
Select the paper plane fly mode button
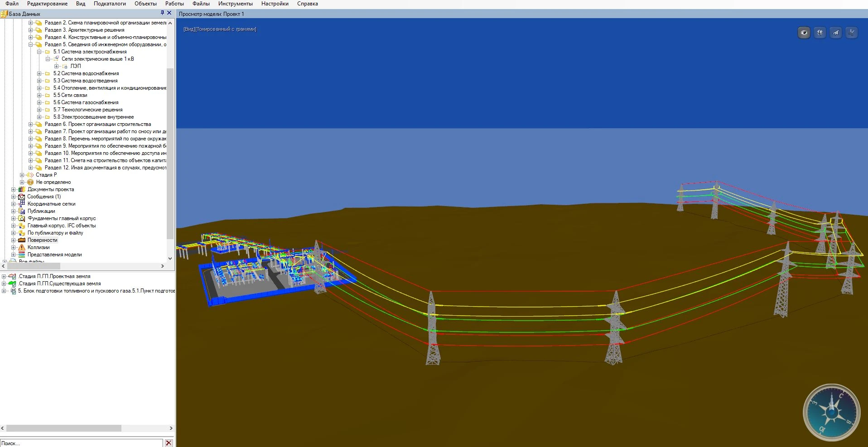pyautogui.click(x=835, y=33)
